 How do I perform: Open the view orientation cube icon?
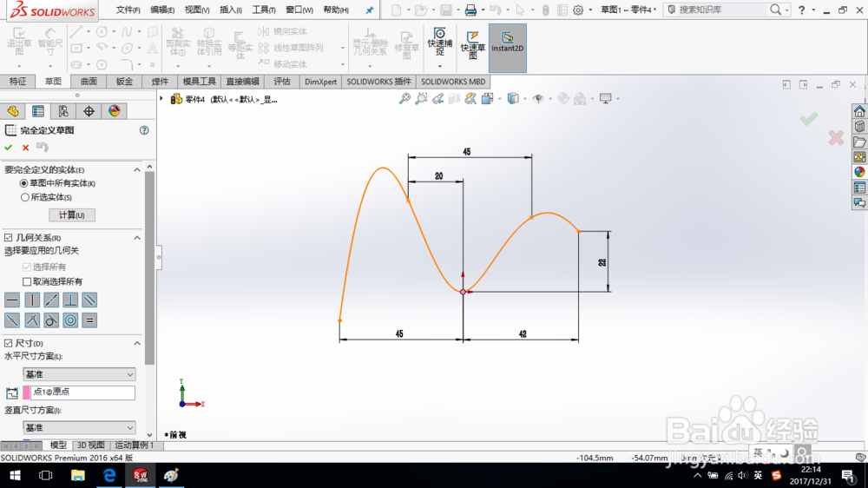click(487, 99)
